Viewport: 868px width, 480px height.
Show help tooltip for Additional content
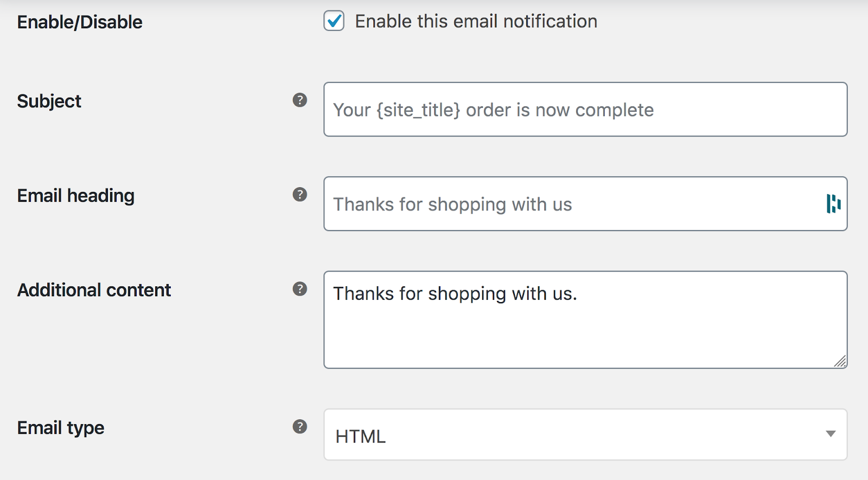[300, 289]
